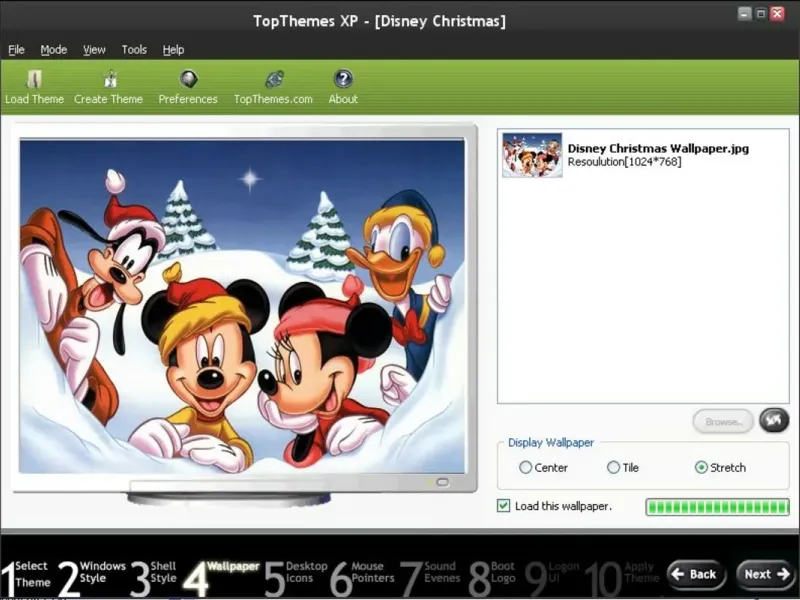This screenshot has width=800, height=600.
Task: Maximize the TopThemes XP window
Action: click(x=761, y=14)
